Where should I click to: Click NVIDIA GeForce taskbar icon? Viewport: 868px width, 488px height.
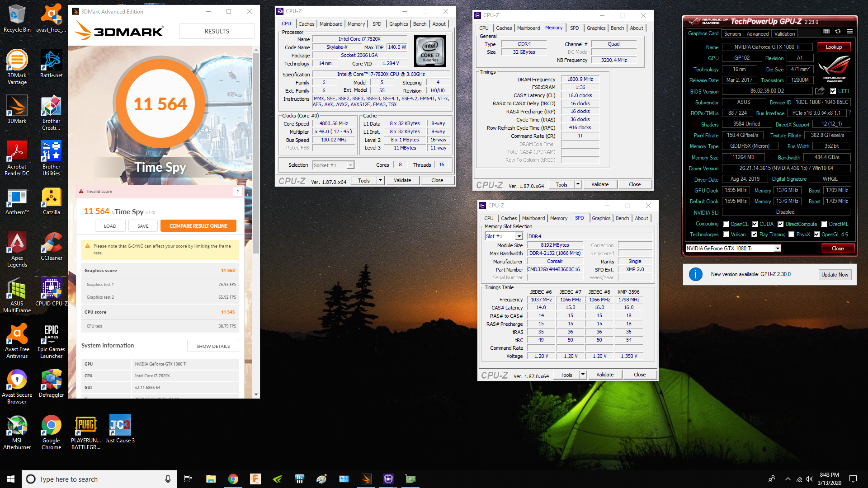278,479
